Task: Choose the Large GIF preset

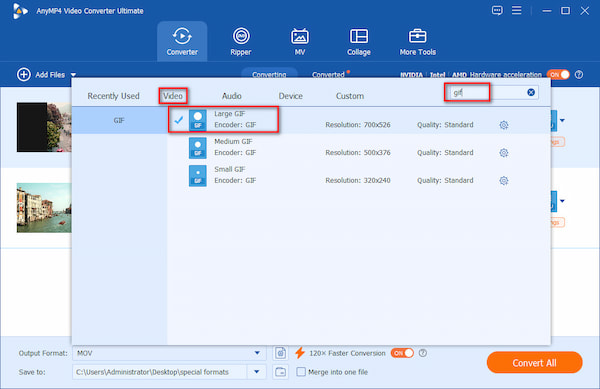Action: (x=359, y=120)
